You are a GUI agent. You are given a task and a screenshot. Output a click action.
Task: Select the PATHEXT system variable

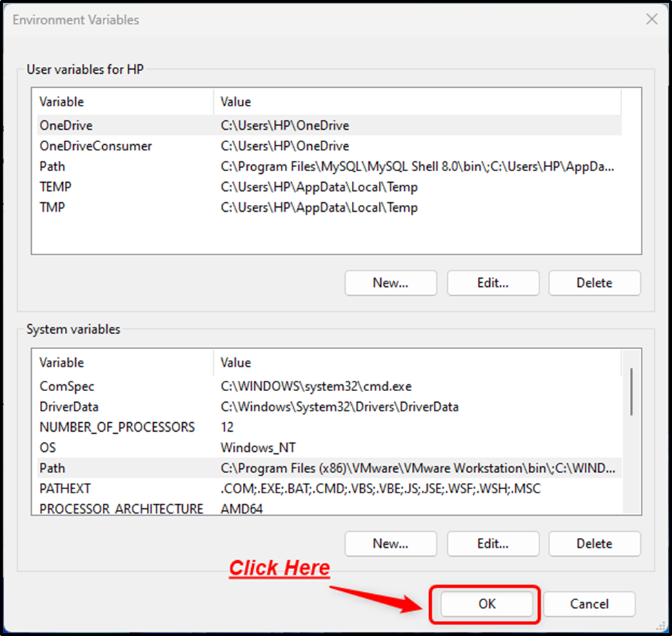click(329, 488)
